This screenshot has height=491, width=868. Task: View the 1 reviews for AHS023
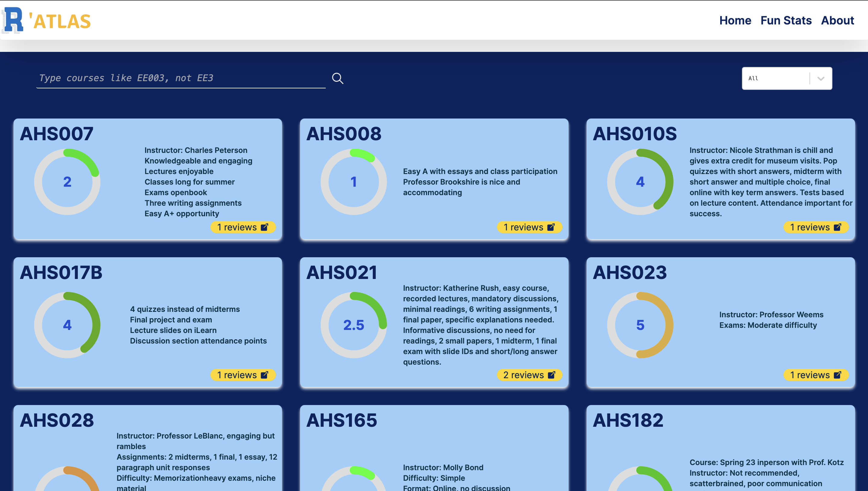[x=816, y=375]
